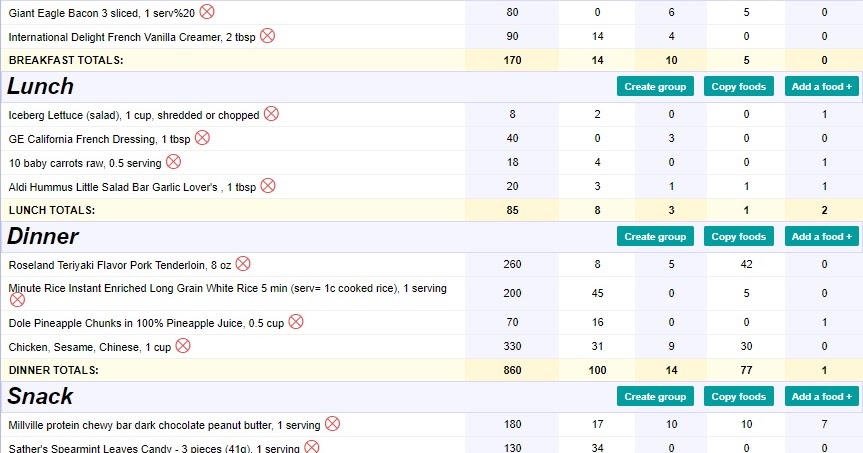Image resolution: width=863 pixels, height=453 pixels.
Task: Open Dole Pineapple Chunks item
Action: point(146,324)
